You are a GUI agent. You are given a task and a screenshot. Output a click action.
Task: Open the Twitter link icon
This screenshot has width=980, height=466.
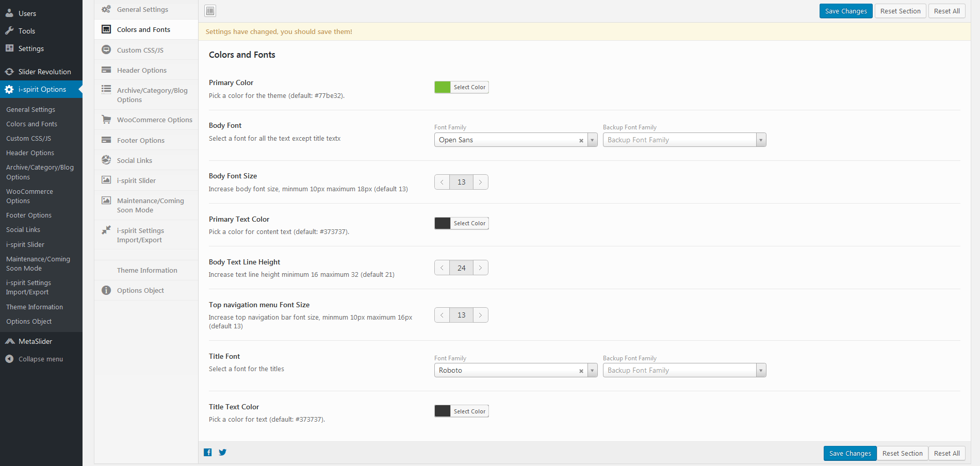[x=222, y=452]
